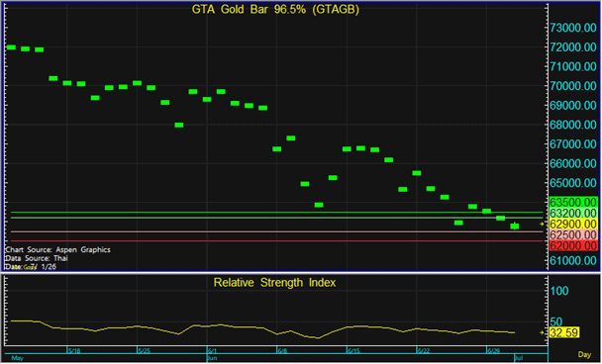Click the GTA Gold Bar 96.5% (GTAGB) title
This screenshot has height=364, width=602.
pyautogui.click(x=275, y=10)
